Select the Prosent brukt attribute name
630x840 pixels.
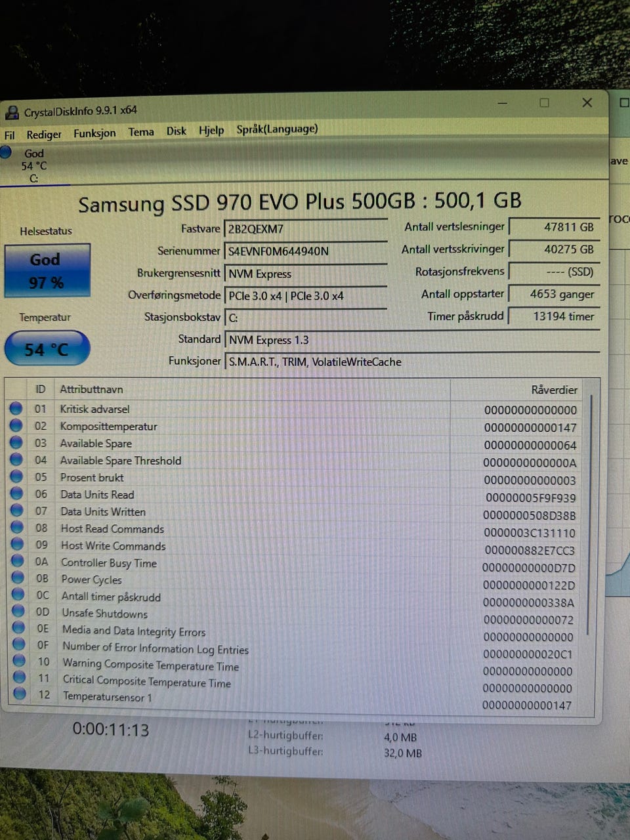point(92,477)
